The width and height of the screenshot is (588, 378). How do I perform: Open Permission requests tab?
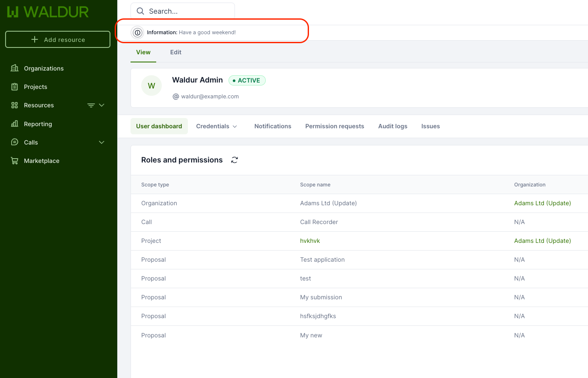click(x=334, y=126)
